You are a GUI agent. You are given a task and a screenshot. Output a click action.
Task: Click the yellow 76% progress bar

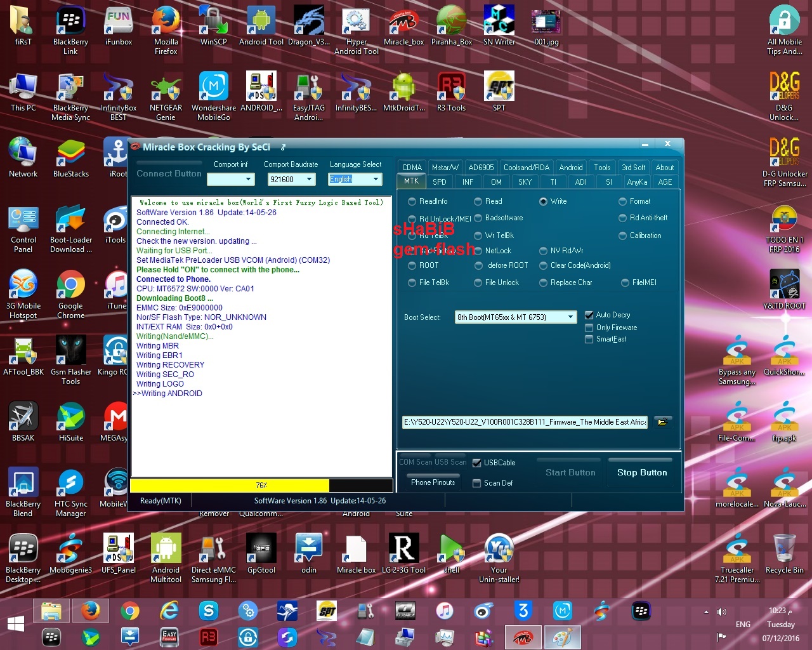tap(261, 485)
